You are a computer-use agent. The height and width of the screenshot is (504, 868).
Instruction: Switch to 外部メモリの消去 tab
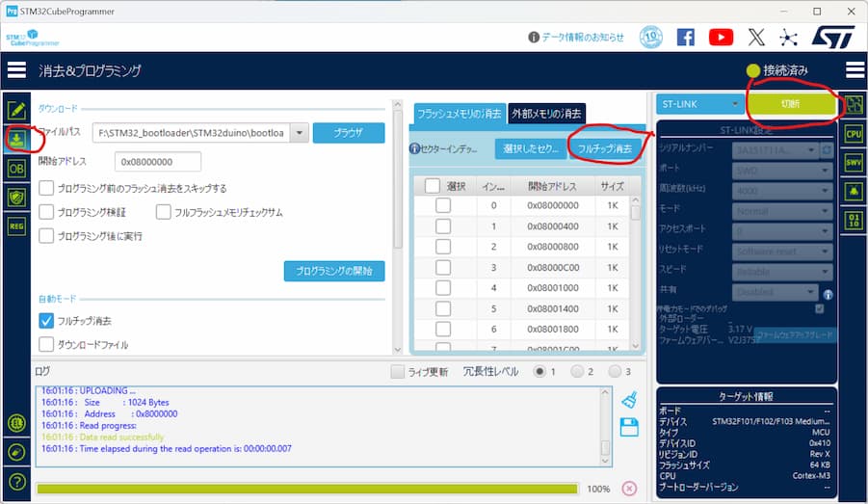point(546,114)
